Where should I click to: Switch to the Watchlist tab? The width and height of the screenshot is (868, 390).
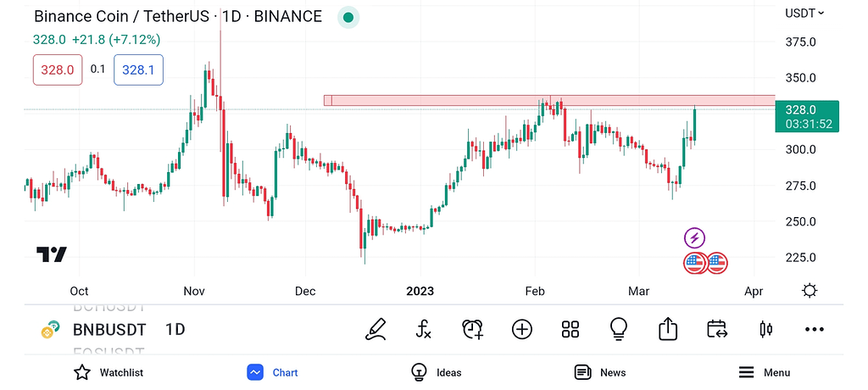[108, 372]
